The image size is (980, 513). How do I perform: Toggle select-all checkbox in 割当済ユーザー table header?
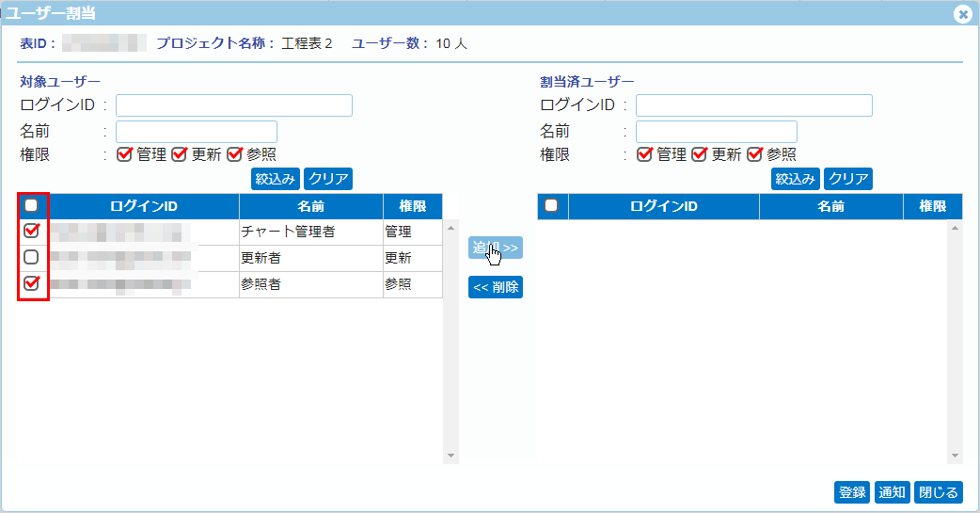(x=552, y=205)
